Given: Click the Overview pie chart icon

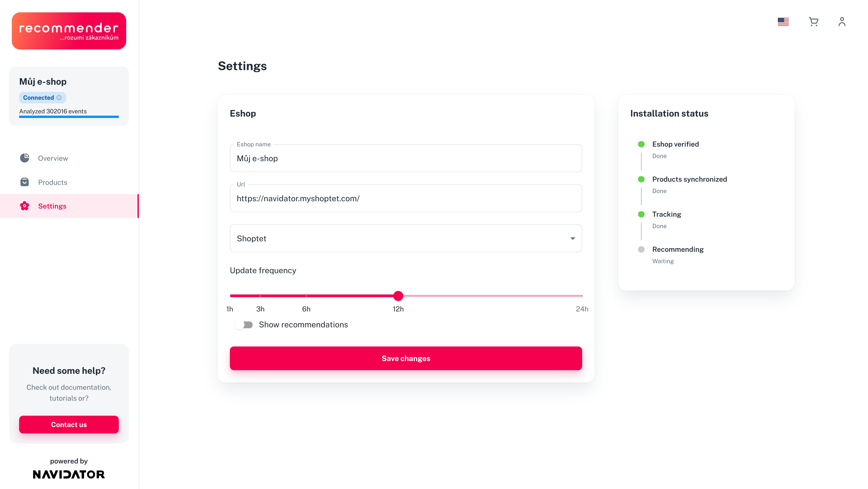Looking at the screenshot, I should point(25,158).
